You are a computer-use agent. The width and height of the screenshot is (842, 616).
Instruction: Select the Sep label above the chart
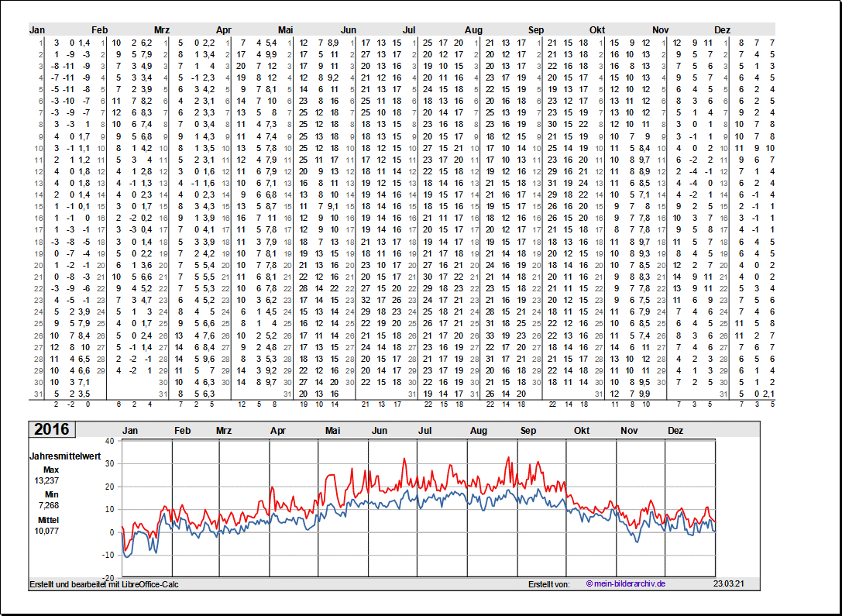coord(528,430)
